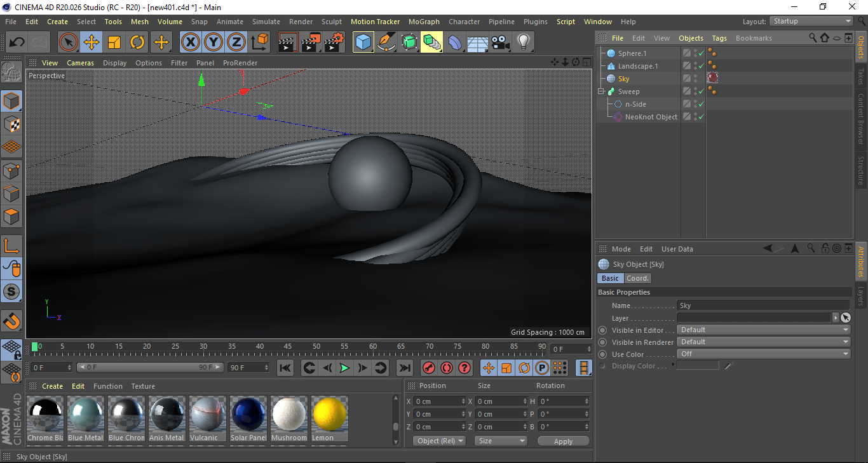This screenshot has width=868, height=463.
Task: Select the Move tool
Action: (x=92, y=43)
